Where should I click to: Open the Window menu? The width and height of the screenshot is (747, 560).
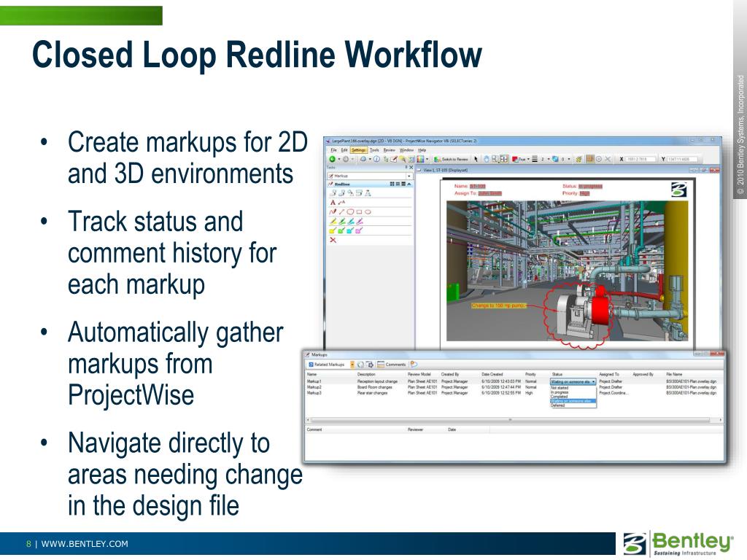pos(406,150)
